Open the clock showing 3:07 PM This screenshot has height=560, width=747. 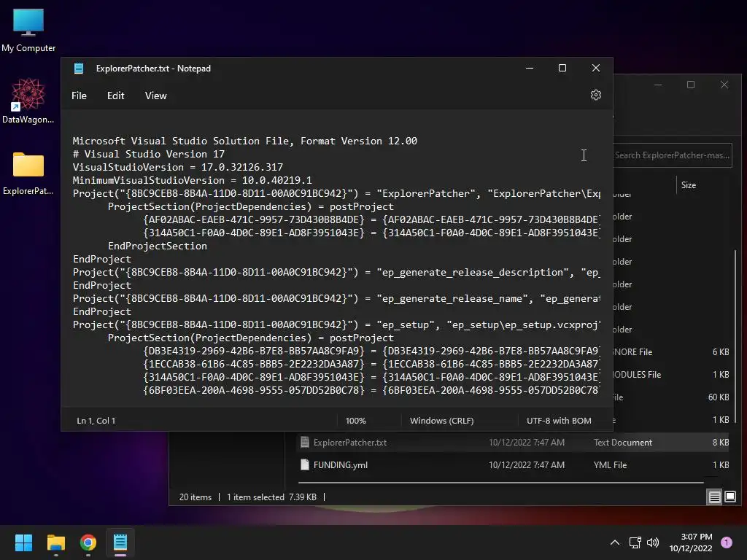(x=691, y=542)
